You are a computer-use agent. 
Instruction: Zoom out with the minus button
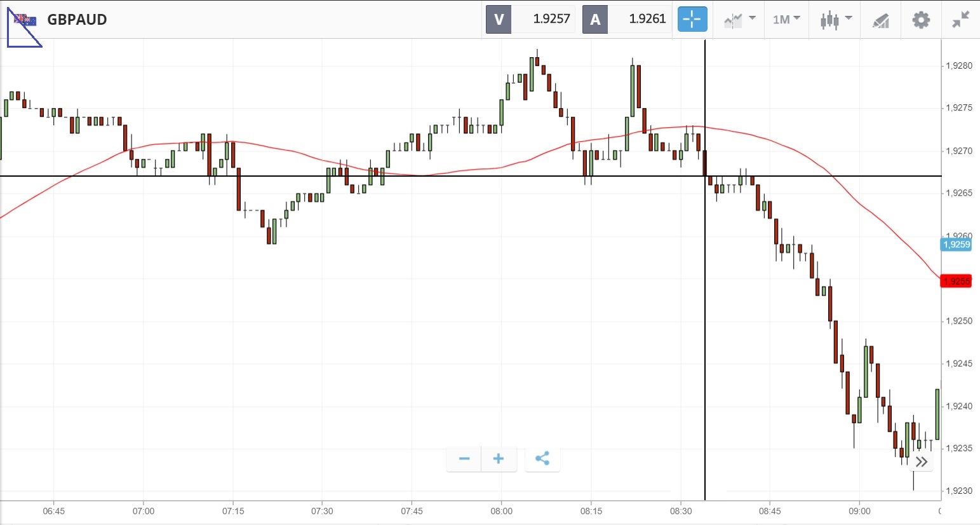[x=464, y=459]
